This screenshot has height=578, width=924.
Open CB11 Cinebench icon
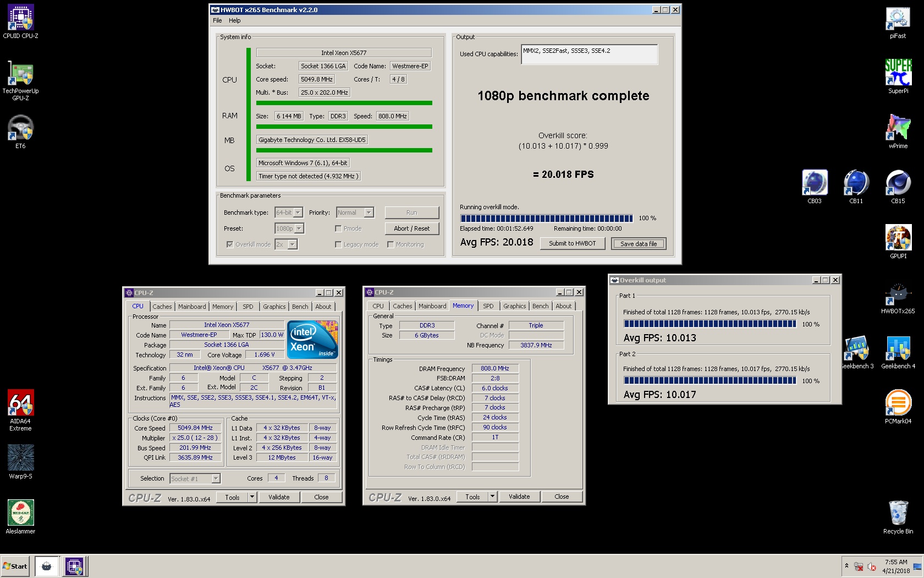click(x=856, y=187)
